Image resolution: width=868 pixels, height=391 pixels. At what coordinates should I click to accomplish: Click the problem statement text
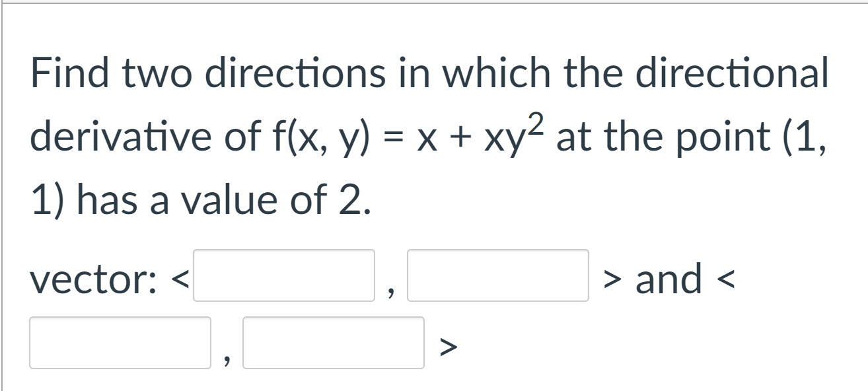(x=429, y=132)
